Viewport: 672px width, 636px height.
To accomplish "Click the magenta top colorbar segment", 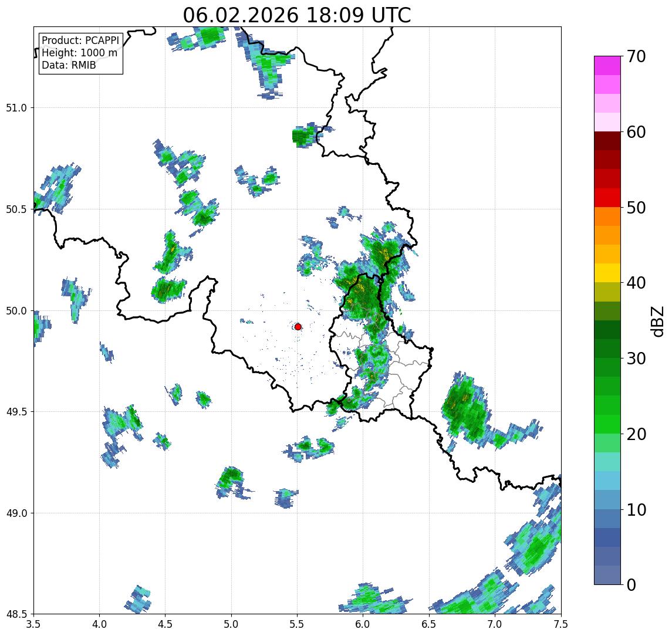I will tap(607, 66).
